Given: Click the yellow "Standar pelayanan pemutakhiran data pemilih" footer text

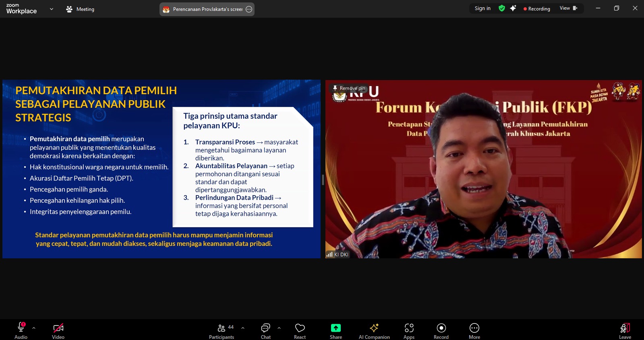Looking at the screenshot, I should pyautogui.click(x=154, y=239).
